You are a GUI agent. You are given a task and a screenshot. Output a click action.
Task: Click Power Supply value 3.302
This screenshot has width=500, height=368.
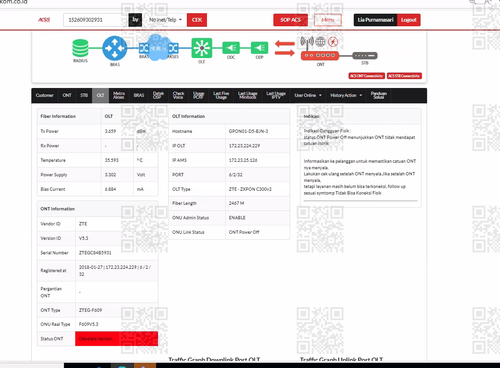[110, 175]
